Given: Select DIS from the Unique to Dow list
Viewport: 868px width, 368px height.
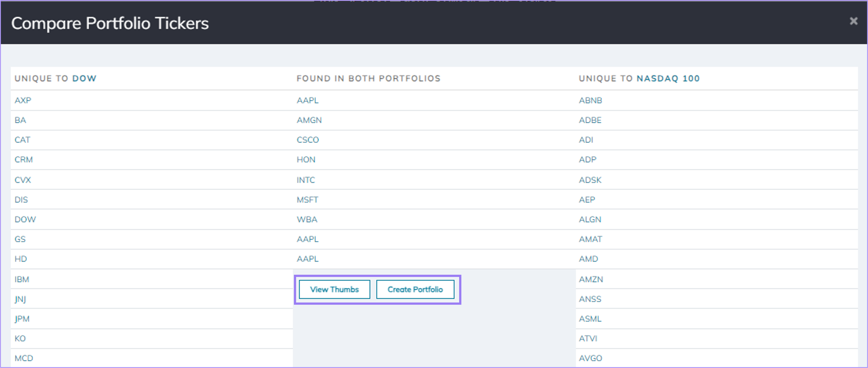Looking at the screenshot, I should point(21,199).
